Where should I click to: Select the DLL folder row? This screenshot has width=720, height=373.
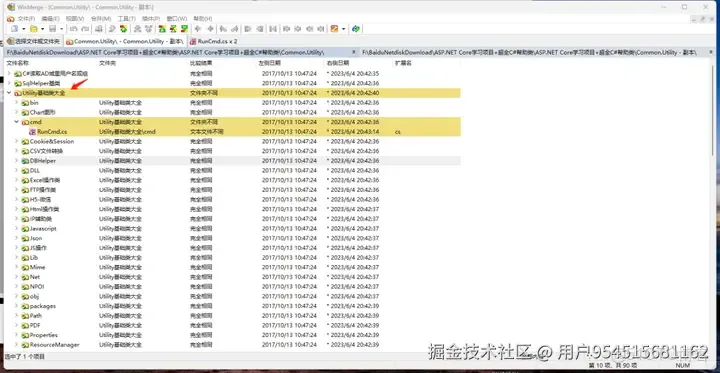point(232,170)
